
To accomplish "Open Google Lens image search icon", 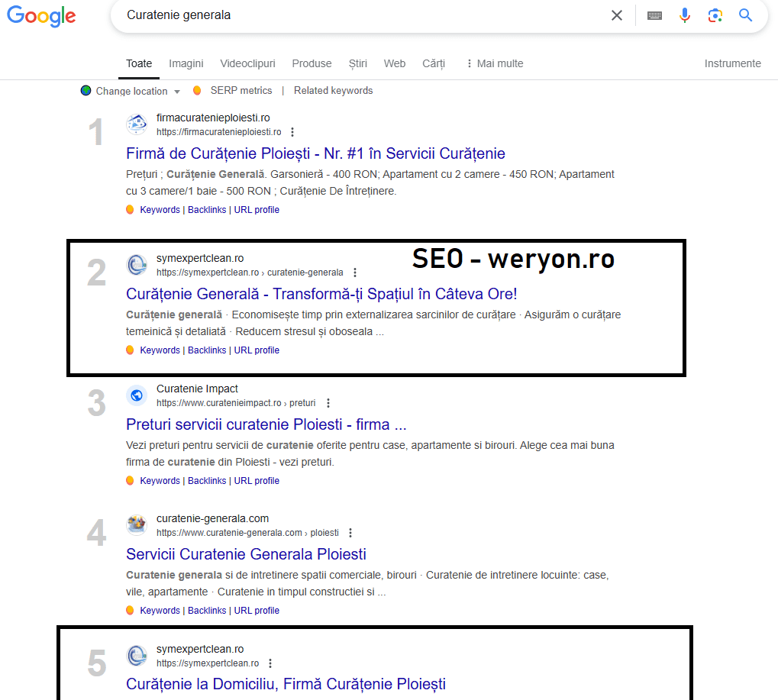I will pos(715,15).
